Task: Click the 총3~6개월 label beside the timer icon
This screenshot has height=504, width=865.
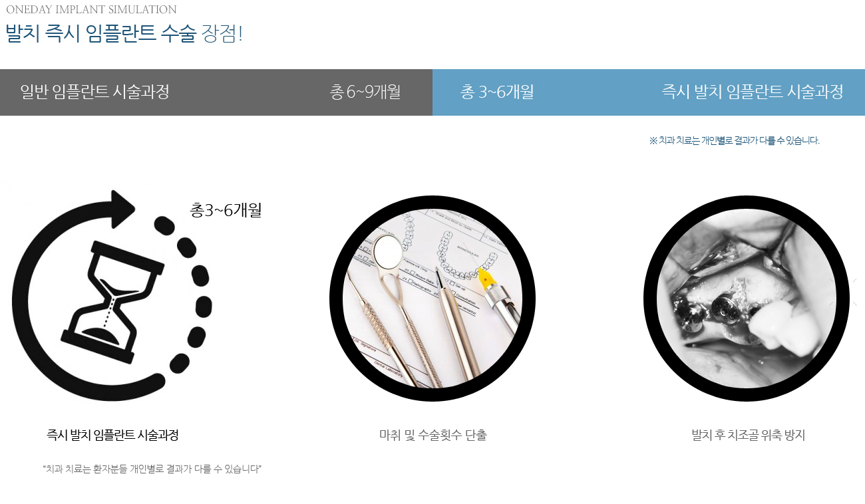Action: 226,210
